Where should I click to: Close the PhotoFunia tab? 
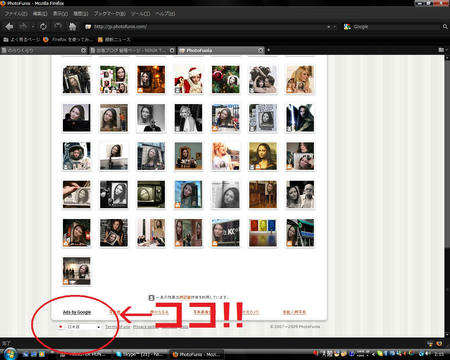pos(261,50)
